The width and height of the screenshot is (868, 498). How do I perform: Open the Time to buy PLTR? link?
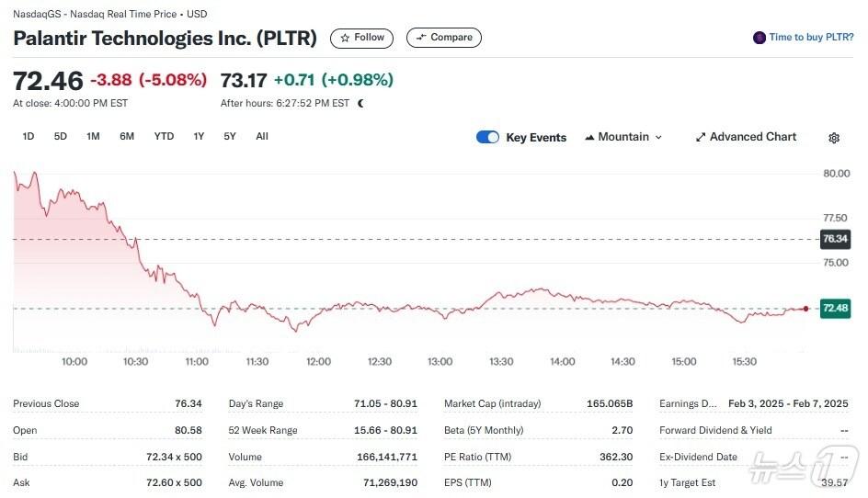click(x=811, y=38)
